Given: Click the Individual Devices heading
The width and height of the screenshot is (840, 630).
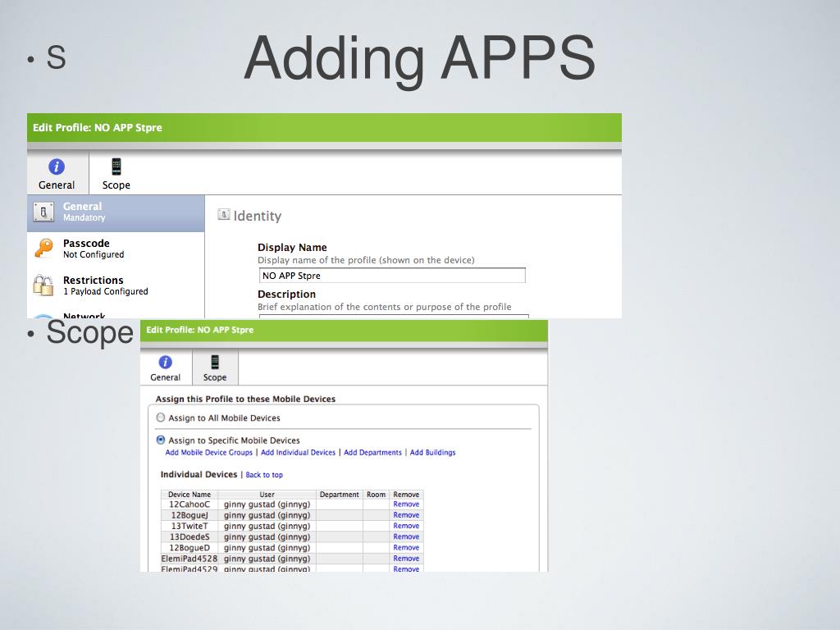Looking at the screenshot, I should click(x=199, y=474).
